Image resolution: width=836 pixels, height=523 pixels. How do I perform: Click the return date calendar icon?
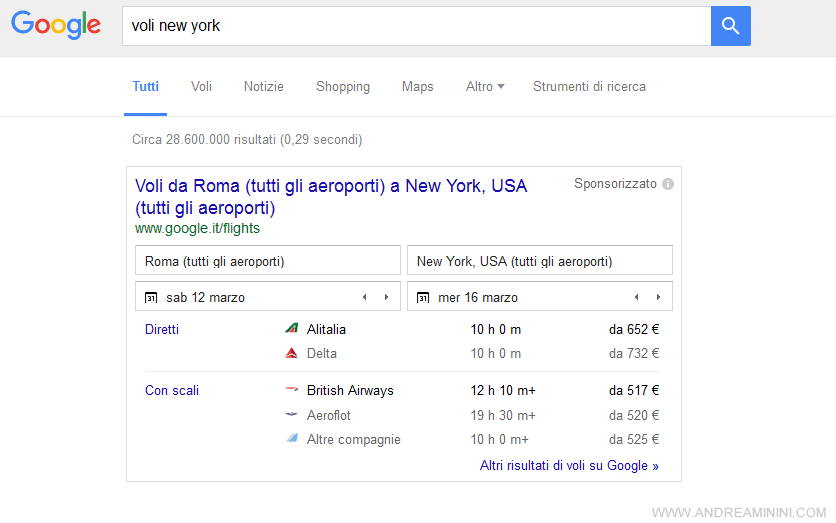(423, 297)
